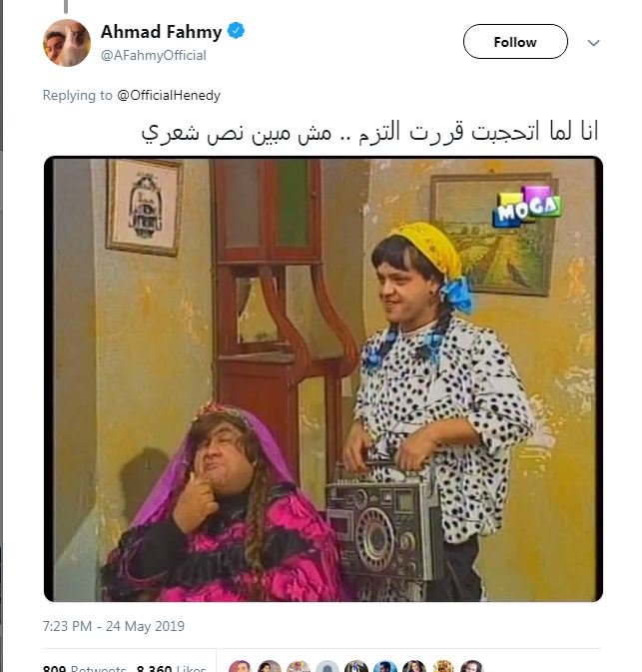This screenshot has height=672, width=642.
Task: Click the third liker avatar
Action: click(x=299, y=666)
